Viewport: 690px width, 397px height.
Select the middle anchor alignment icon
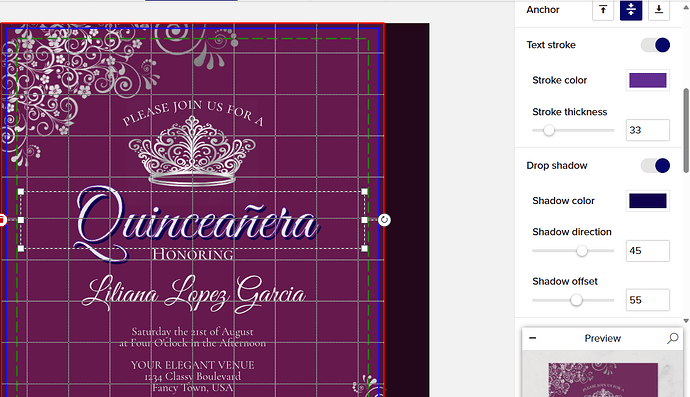tap(631, 10)
